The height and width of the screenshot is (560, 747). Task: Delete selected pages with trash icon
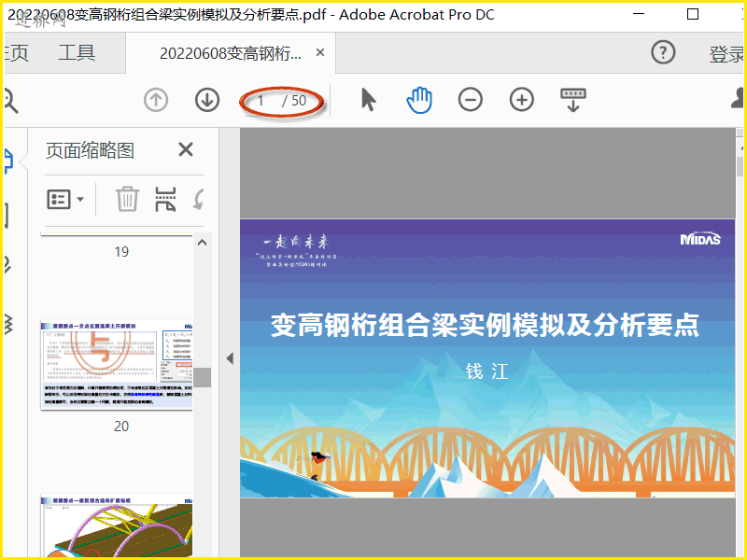[x=127, y=199]
